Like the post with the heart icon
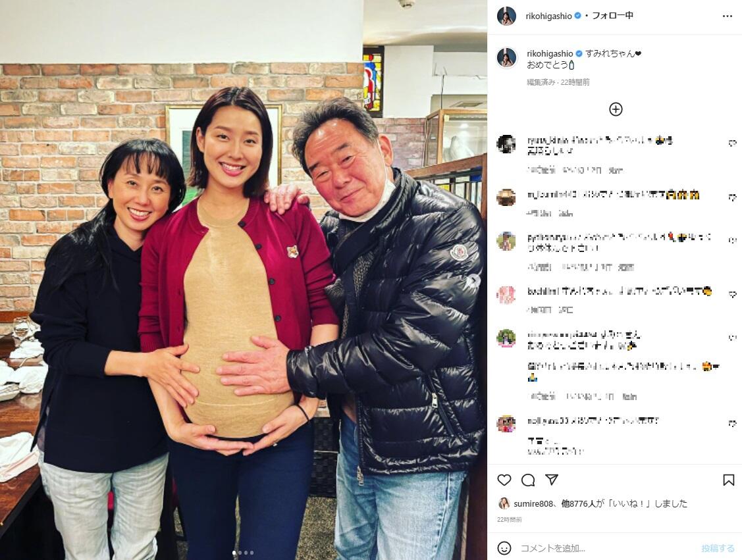The height and width of the screenshot is (560, 742). (504, 480)
